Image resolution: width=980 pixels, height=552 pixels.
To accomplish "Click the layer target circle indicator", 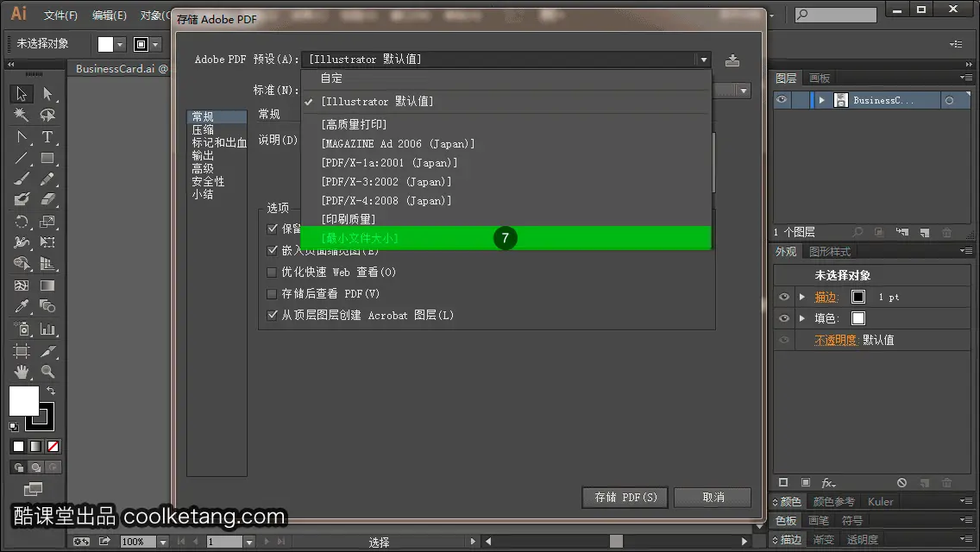I will tap(949, 100).
